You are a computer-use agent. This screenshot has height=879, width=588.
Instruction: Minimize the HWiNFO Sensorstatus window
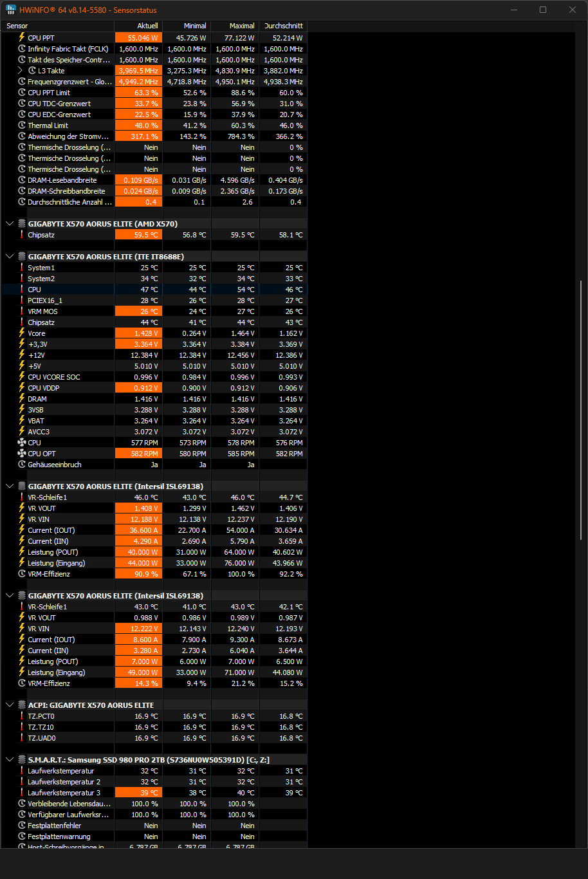pos(513,10)
